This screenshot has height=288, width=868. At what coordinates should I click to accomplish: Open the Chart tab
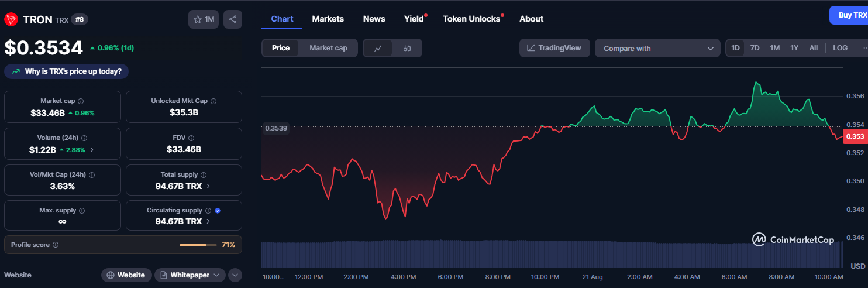tap(282, 19)
